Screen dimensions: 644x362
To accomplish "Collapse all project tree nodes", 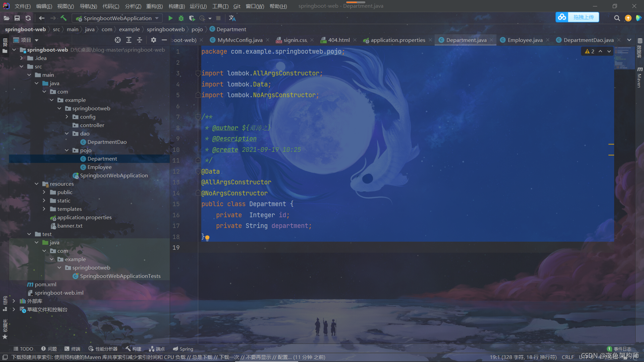I will [x=140, y=40].
